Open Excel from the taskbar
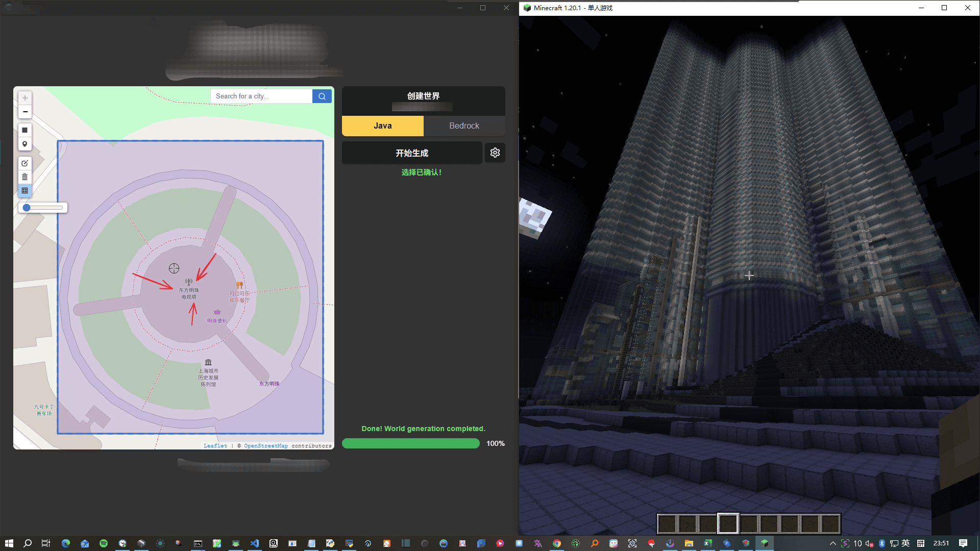The width and height of the screenshot is (980, 551). (708, 543)
